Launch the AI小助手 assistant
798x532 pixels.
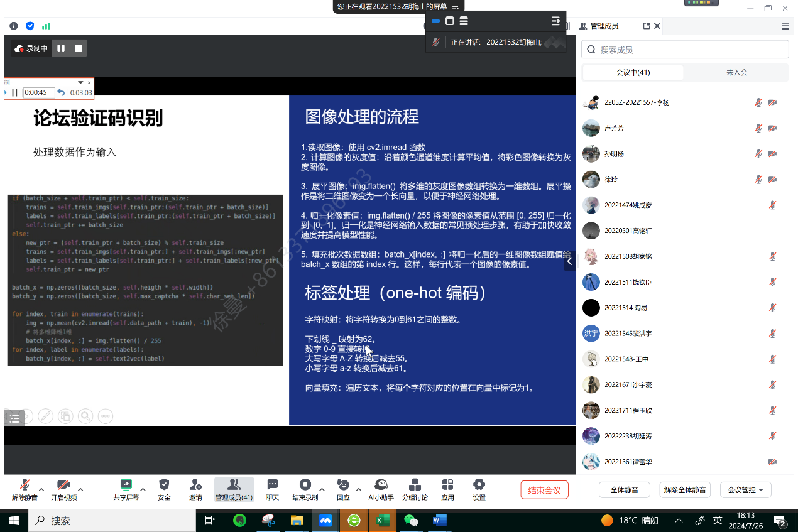click(381, 489)
